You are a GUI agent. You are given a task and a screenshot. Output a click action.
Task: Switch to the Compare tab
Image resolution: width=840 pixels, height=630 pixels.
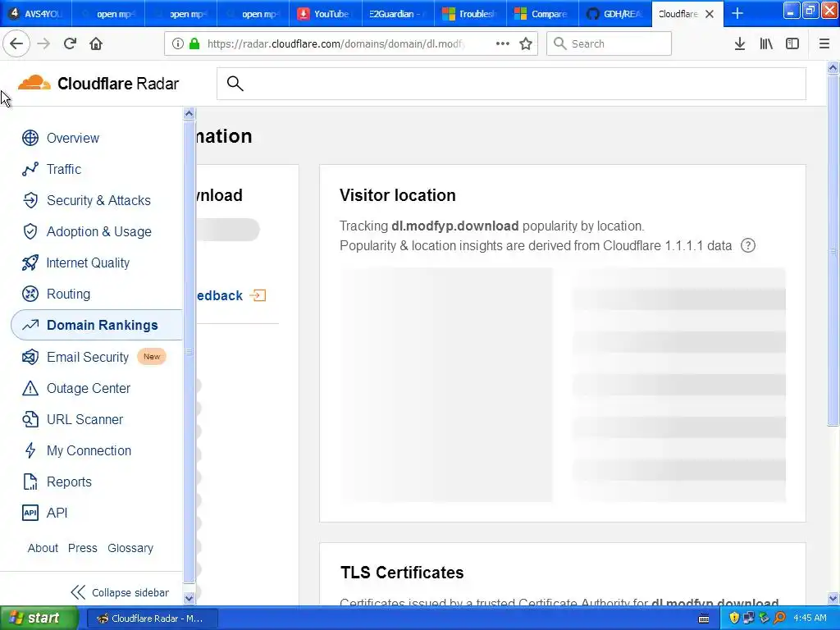[x=542, y=13]
